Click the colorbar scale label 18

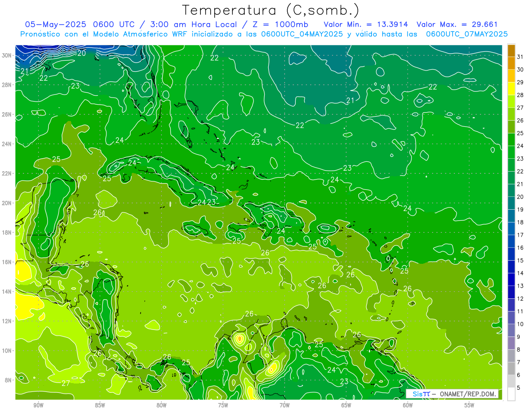(520, 222)
